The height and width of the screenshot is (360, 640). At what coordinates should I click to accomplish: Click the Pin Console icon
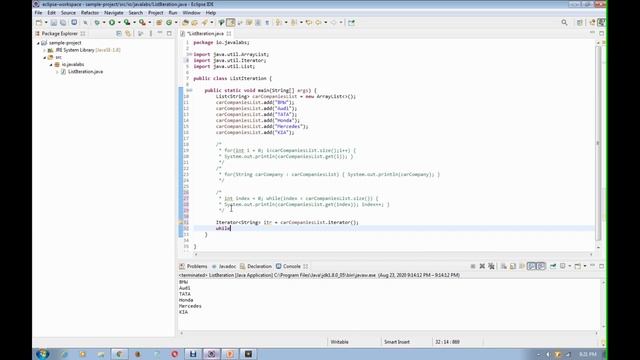(x=553, y=266)
